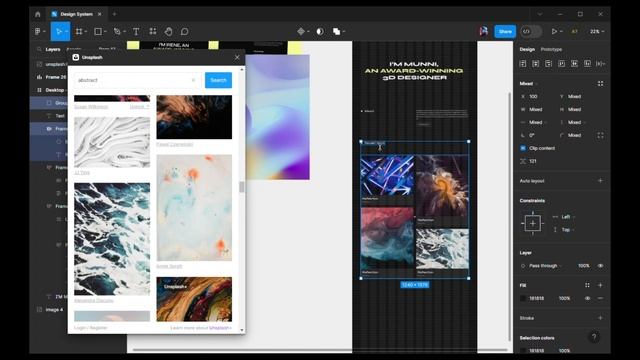The height and width of the screenshot is (360, 640).
Task: Select the Pen tool
Action: click(117, 31)
